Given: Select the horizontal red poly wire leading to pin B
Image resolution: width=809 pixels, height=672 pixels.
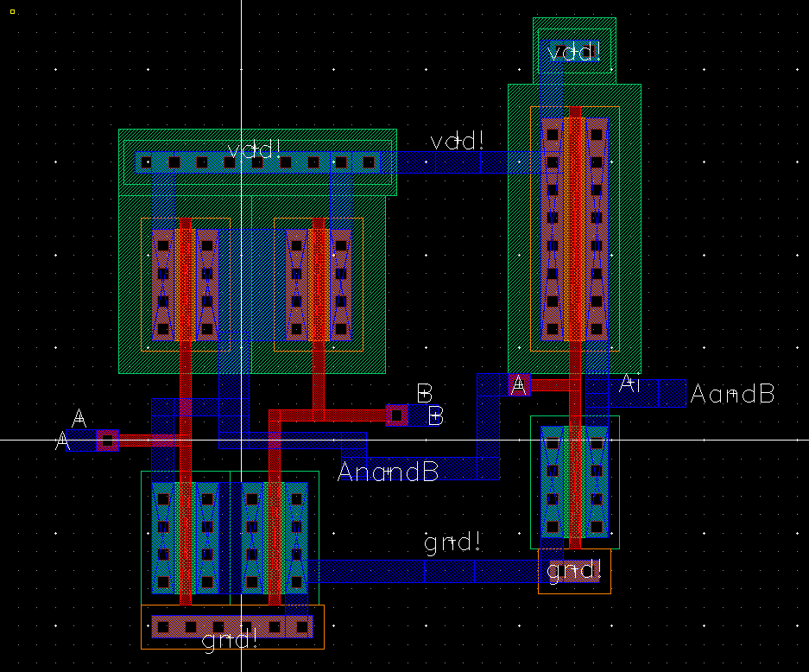Looking at the screenshot, I should [x=327, y=415].
